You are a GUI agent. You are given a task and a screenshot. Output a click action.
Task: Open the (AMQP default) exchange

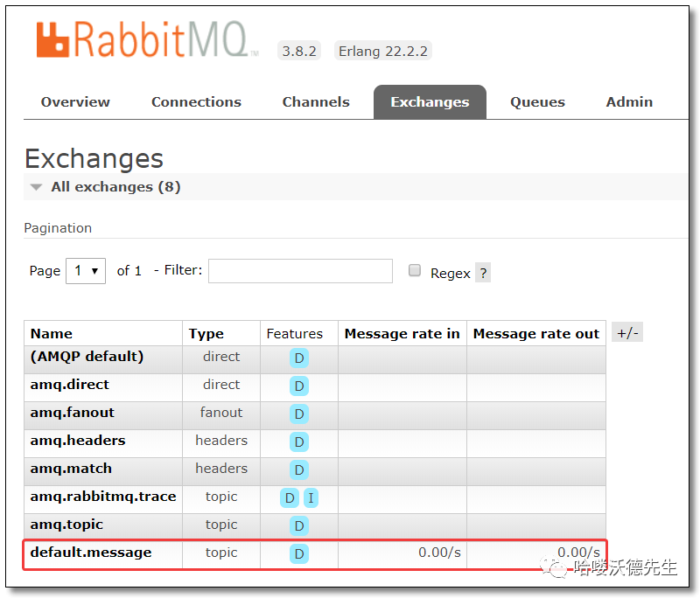pos(87,357)
